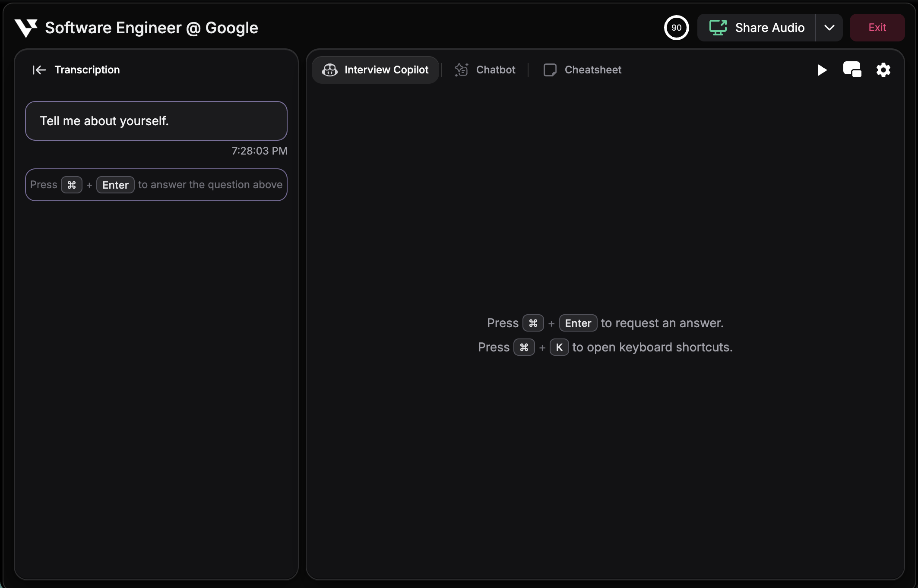Viewport: 918px width, 588px height.
Task: Click the answer-the-question-above prompt box
Action: (x=156, y=185)
